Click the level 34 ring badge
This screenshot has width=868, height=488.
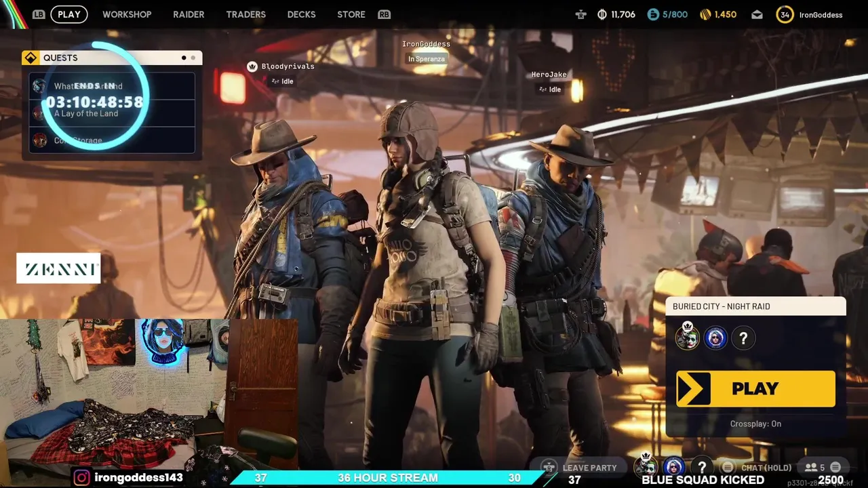[x=785, y=14]
